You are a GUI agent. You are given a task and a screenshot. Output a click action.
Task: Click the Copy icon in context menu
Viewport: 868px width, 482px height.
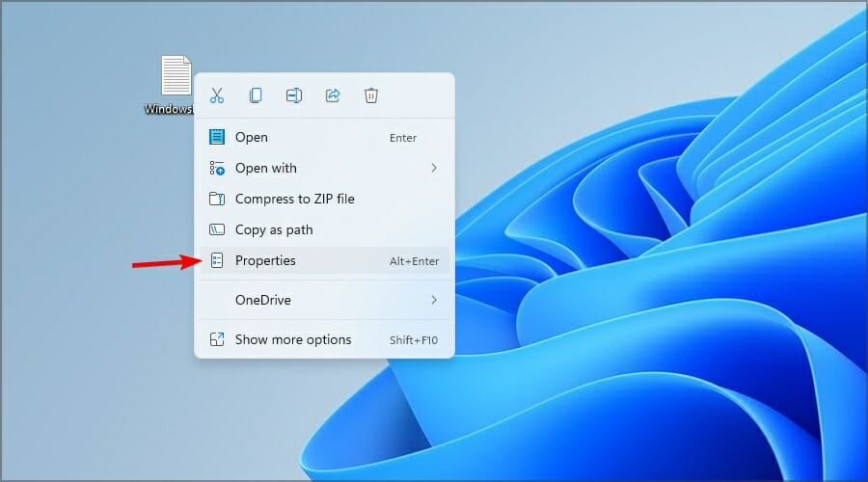(x=256, y=95)
